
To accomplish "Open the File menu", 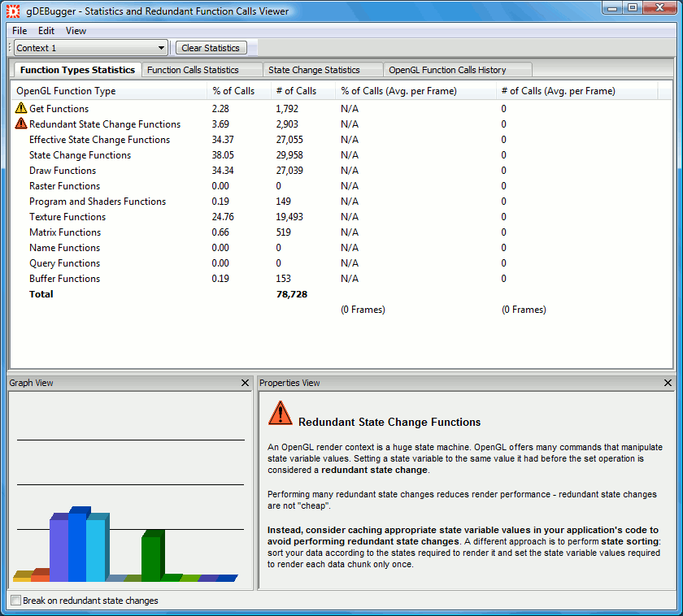I will click(20, 31).
